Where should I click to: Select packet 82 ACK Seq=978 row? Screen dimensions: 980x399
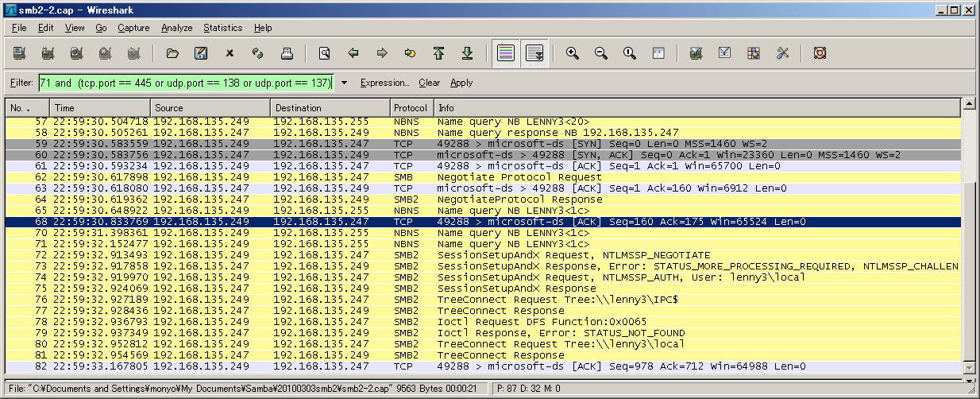tap(483, 366)
